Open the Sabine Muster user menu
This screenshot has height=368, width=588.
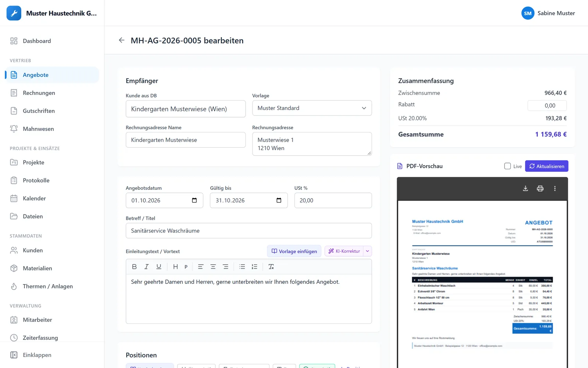coord(548,13)
